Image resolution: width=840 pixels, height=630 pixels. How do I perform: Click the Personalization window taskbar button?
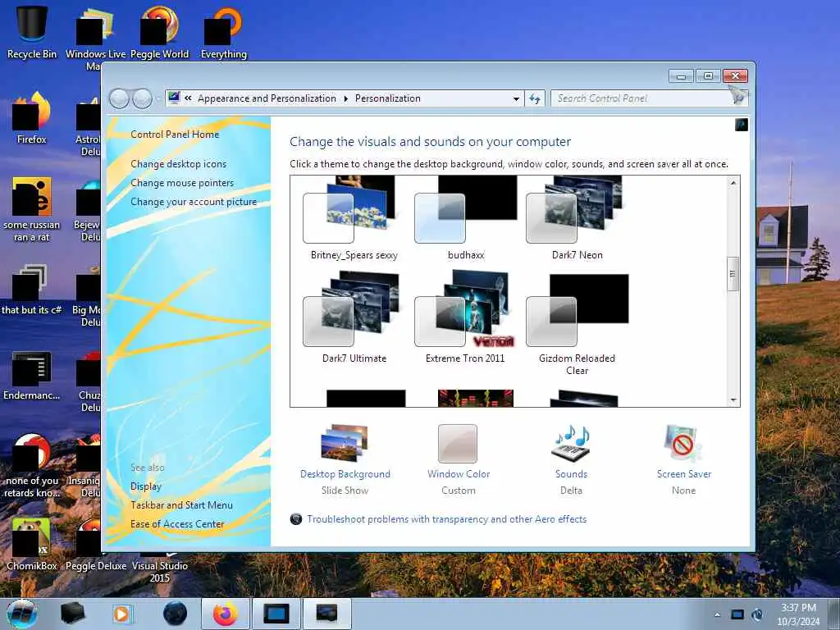pyautogui.click(x=327, y=614)
